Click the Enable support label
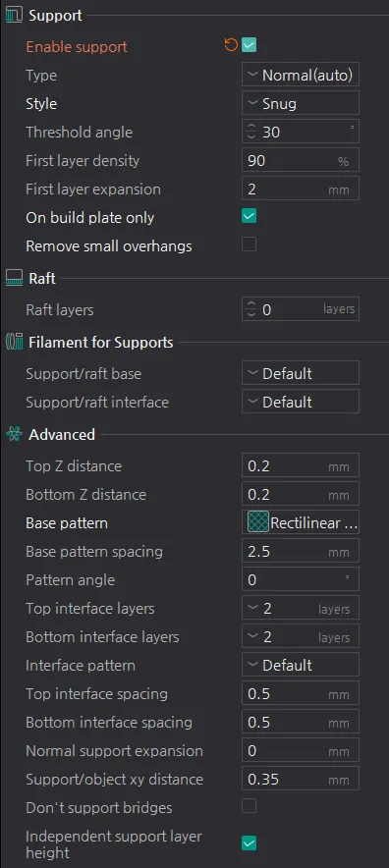The height and width of the screenshot is (868, 389). point(77,46)
